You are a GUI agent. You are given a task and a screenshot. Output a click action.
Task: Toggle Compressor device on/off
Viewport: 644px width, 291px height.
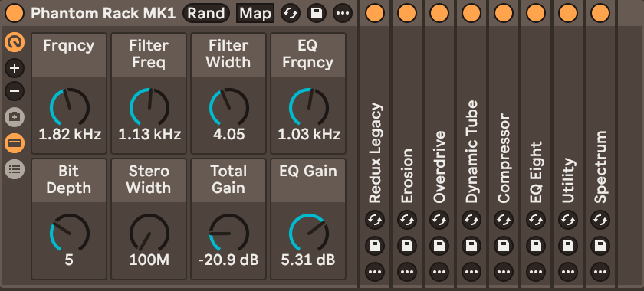click(504, 13)
